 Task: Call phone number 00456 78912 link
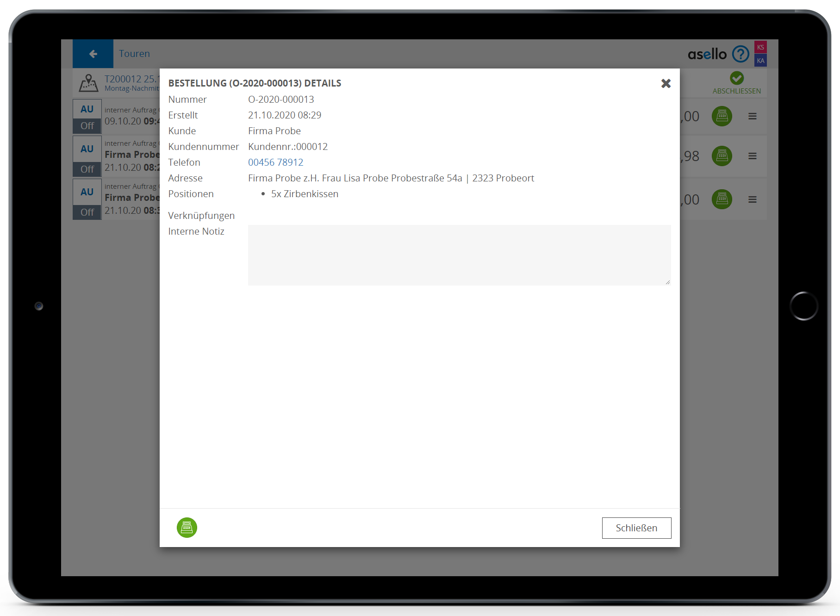coord(275,162)
